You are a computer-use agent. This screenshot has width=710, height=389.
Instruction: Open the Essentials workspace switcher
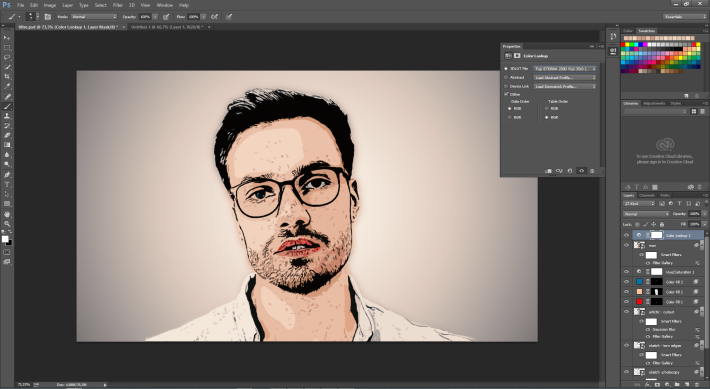[x=685, y=17]
